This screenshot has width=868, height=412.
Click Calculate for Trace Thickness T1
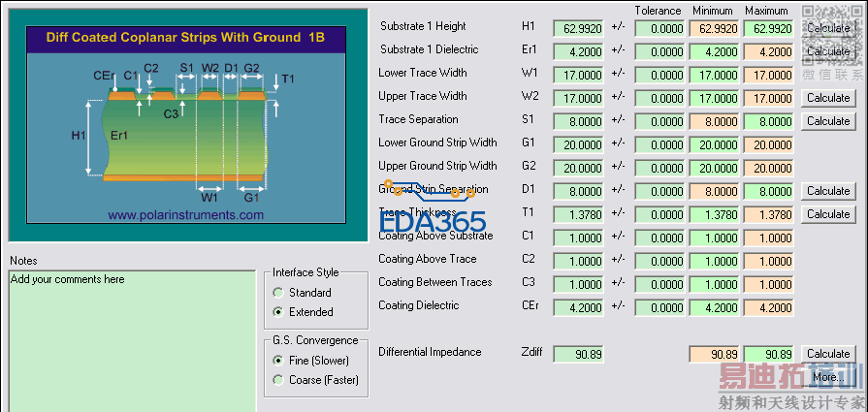[x=828, y=214]
